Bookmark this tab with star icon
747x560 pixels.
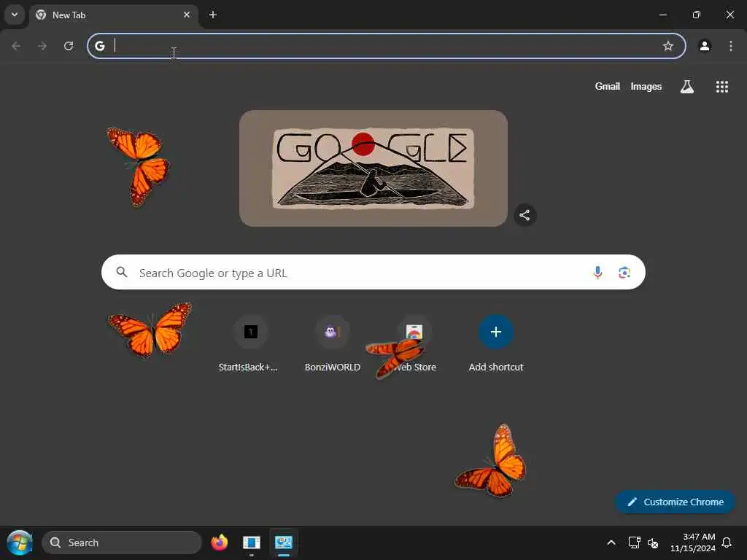click(x=668, y=46)
